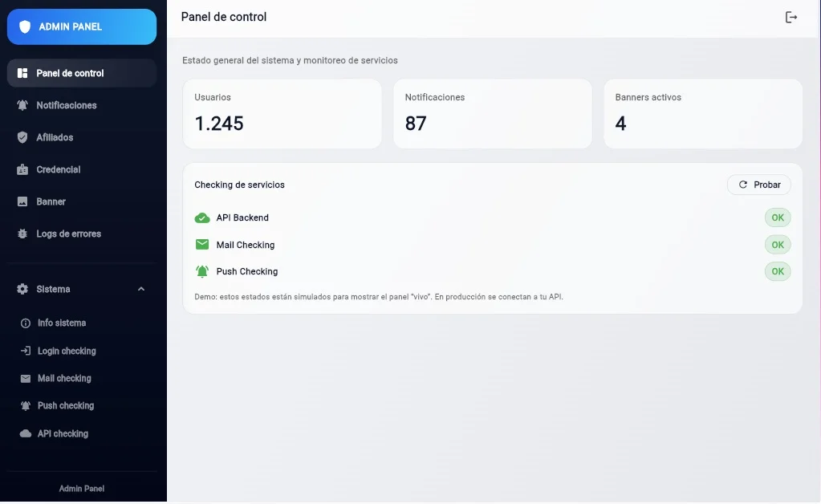
Task: Click the image icon next to Banner
Action: (22, 201)
